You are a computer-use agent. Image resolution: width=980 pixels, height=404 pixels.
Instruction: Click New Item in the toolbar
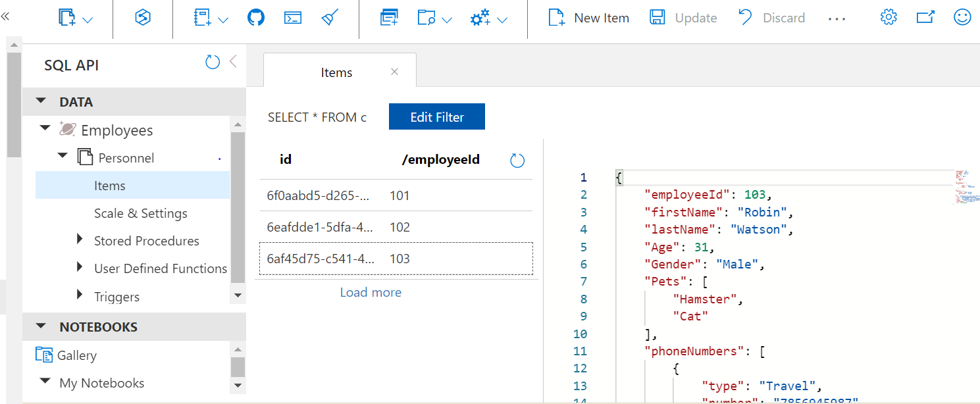tap(589, 18)
